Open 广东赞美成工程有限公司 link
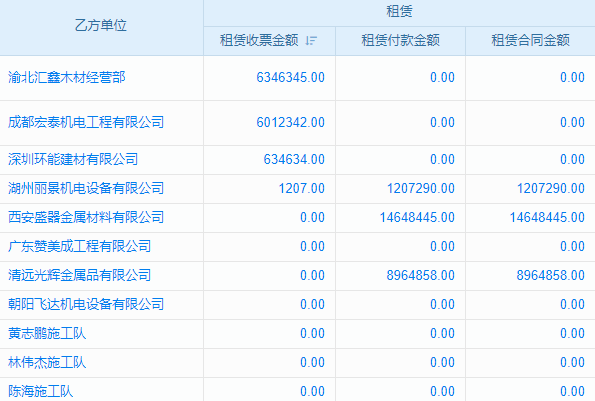This screenshot has height=401, width=595. pyautogui.click(x=80, y=246)
